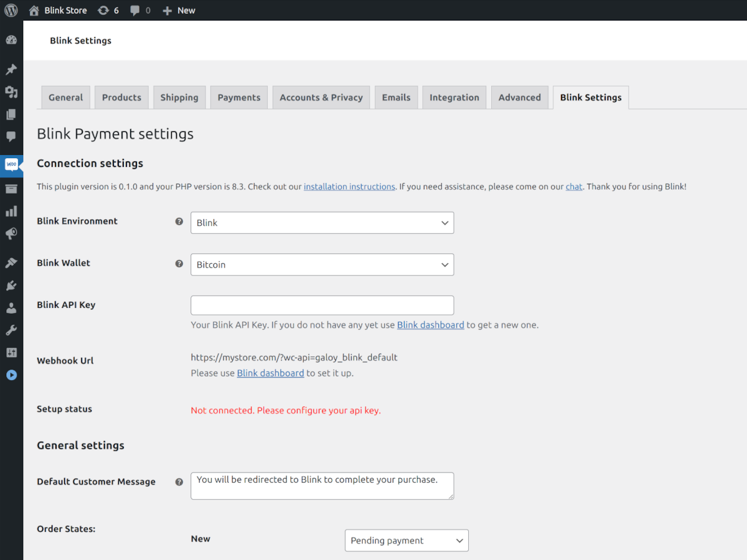Click help icon next to Blink Environment

click(179, 222)
